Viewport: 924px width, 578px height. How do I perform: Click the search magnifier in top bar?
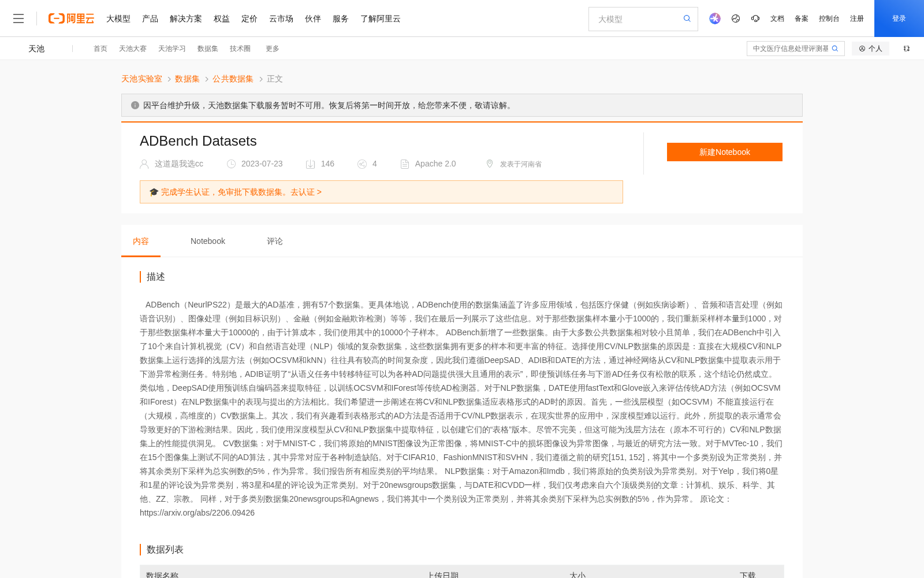tap(687, 18)
